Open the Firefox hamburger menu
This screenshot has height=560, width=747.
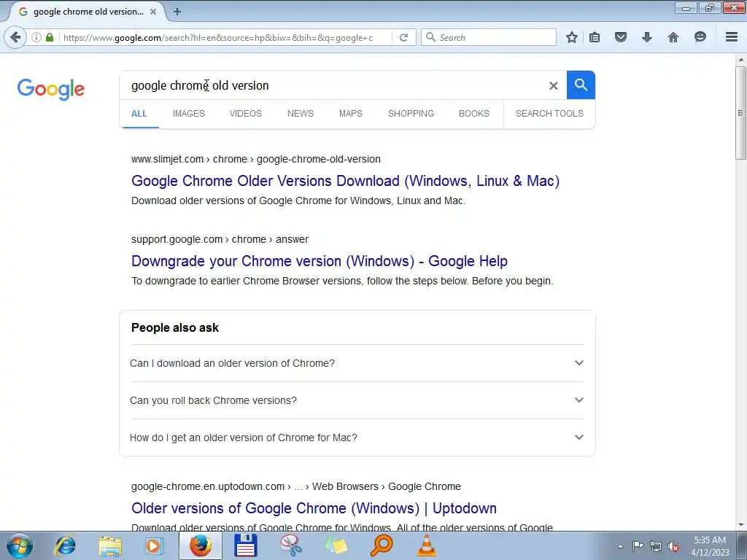click(731, 37)
